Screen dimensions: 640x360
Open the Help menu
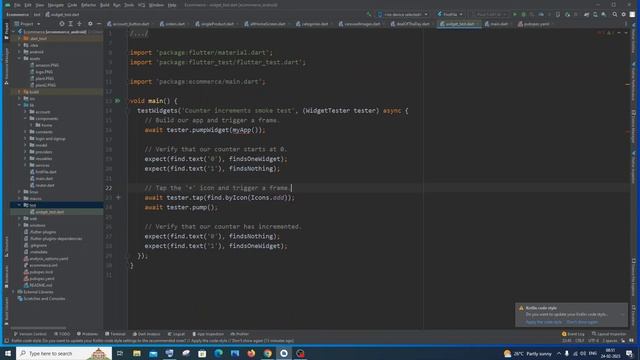tap(172, 5)
